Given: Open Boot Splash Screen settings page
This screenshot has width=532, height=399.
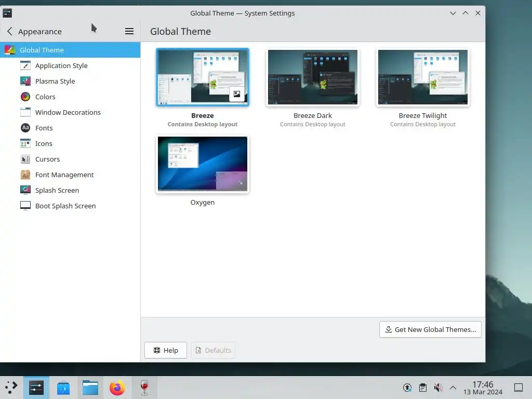Looking at the screenshot, I should (x=70, y=206).
